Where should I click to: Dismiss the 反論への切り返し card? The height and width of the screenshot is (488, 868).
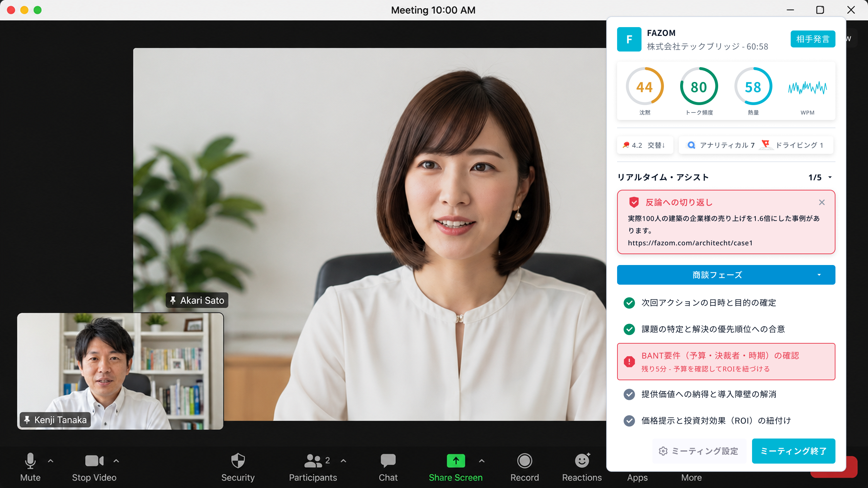pyautogui.click(x=822, y=202)
